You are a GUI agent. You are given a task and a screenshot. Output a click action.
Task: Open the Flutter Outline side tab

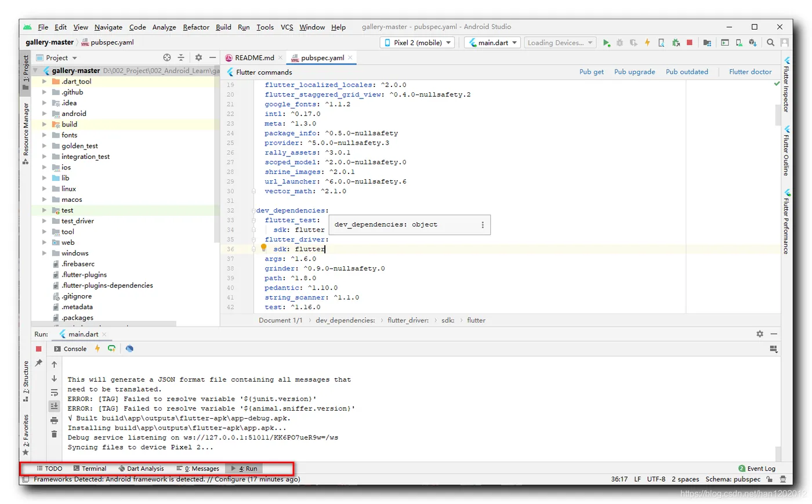point(786,151)
